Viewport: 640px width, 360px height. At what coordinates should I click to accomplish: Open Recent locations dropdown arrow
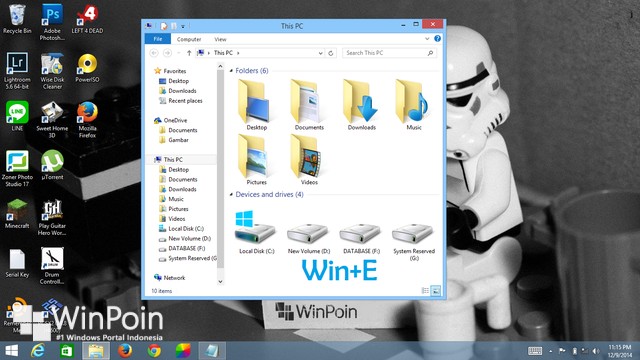click(178, 53)
